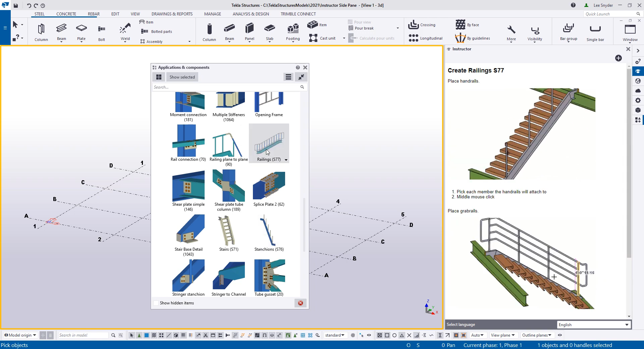This screenshot has height=349, width=644.
Task: Click Bolted parts command
Action: [157, 32]
